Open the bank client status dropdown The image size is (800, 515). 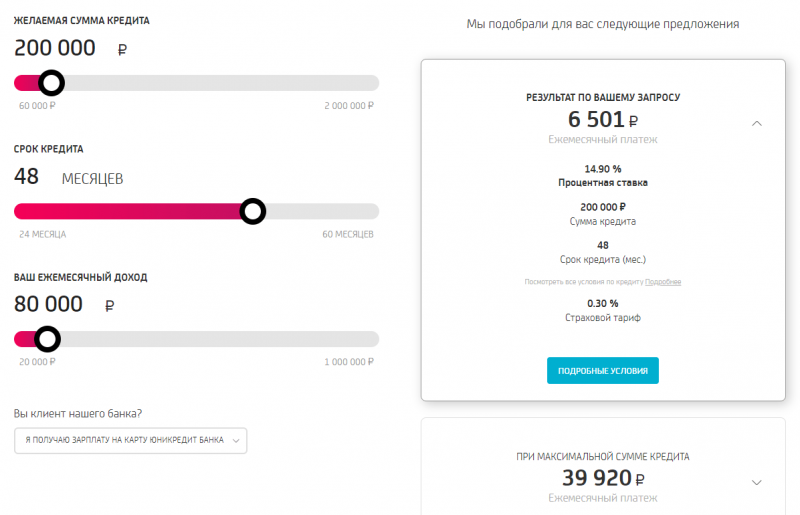pyautogui.click(x=130, y=440)
